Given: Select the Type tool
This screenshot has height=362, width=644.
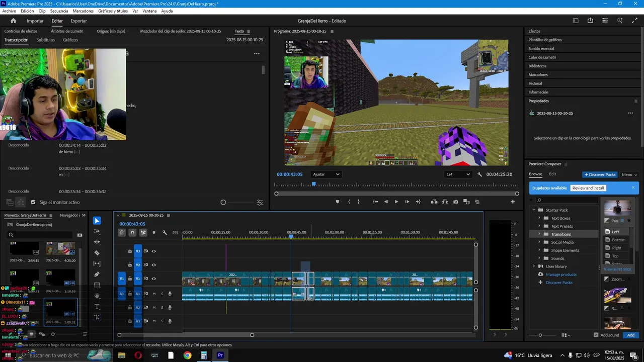Looking at the screenshot, I should coord(97,306).
